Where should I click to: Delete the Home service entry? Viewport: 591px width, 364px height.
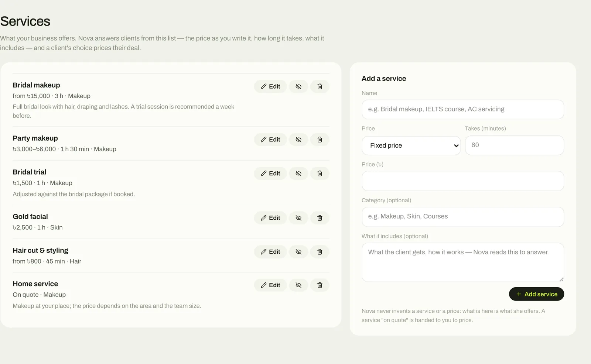pos(320,285)
